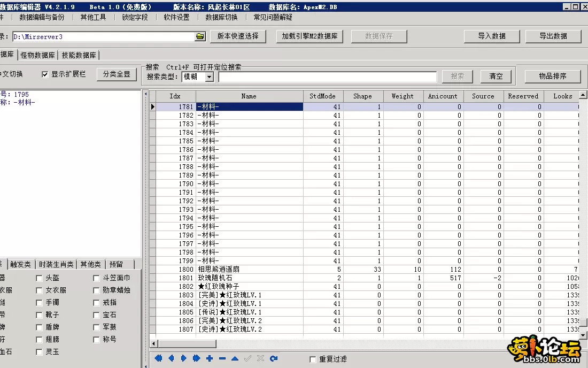Jump to the first record with navigation arrows
588x368 pixels.
(x=158, y=358)
